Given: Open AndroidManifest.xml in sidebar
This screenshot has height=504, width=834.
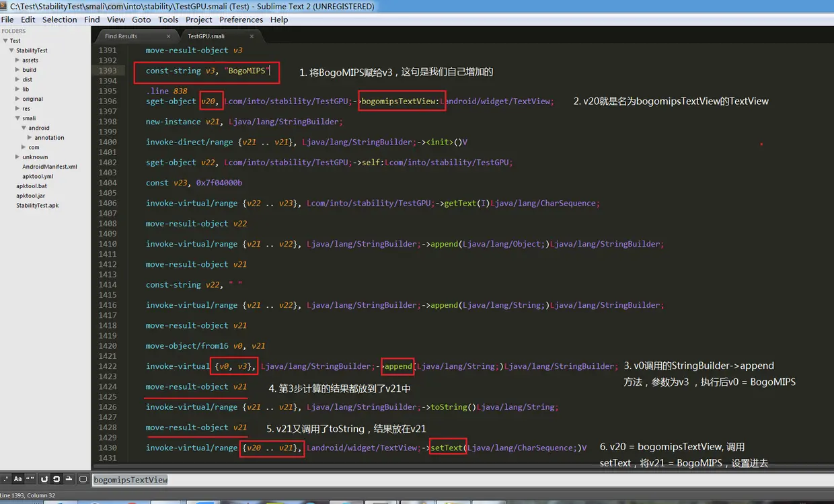Looking at the screenshot, I should pyautogui.click(x=50, y=167).
